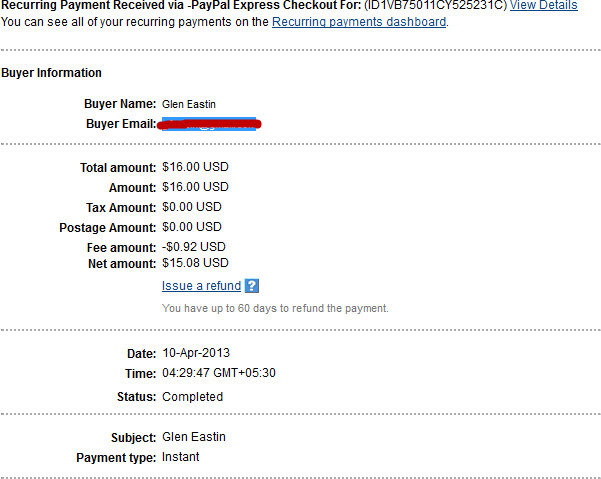Click the Buyer Information heading
Image resolution: width=601 pixels, height=479 pixels.
[51, 73]
